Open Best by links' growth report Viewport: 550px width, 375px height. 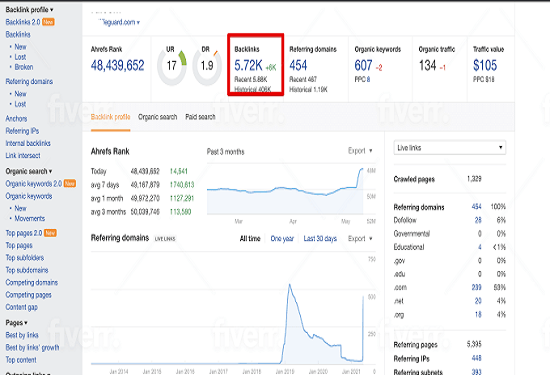point(32,347)
